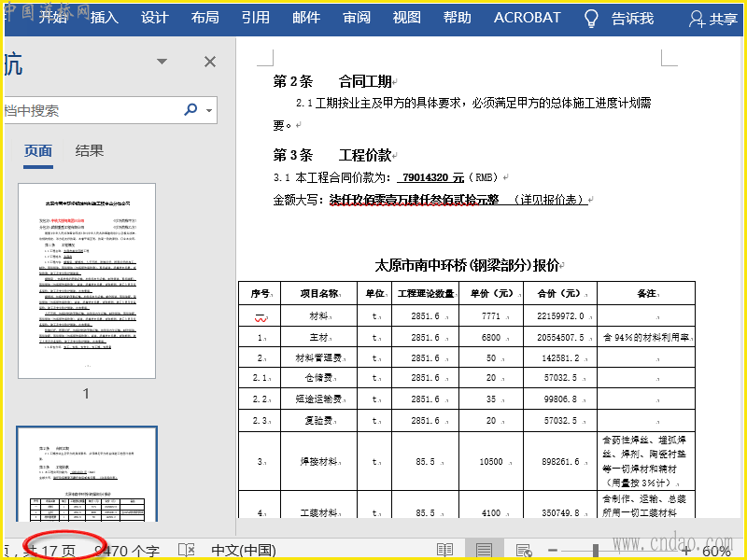
Task: Open the 插入 (Insert) ribbon tab
Action: (x=105, y=18)
